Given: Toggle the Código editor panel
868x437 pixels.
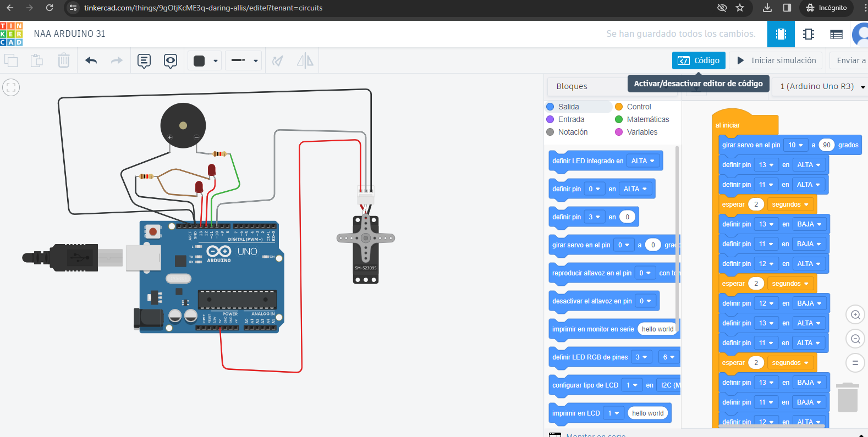Looking at the screenshot, I should tap(699, 60).
